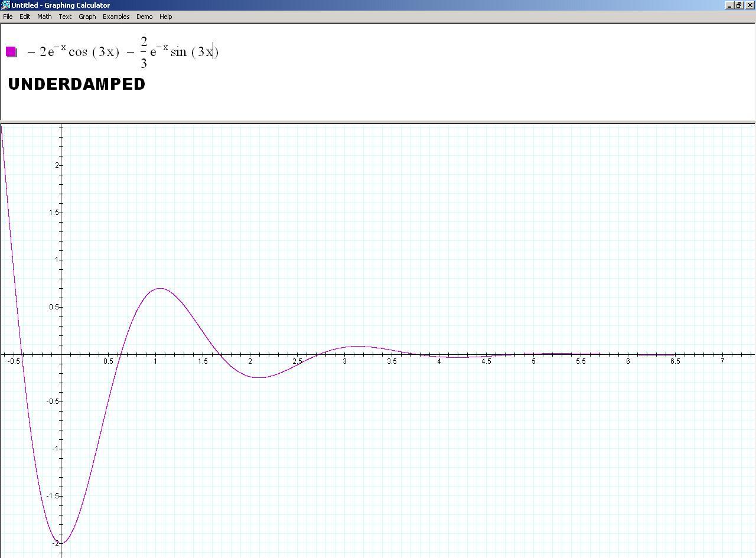The height and width of the screenshot is (558, 756).
Task: Open the Help menu
Action: tap(166, 17)
